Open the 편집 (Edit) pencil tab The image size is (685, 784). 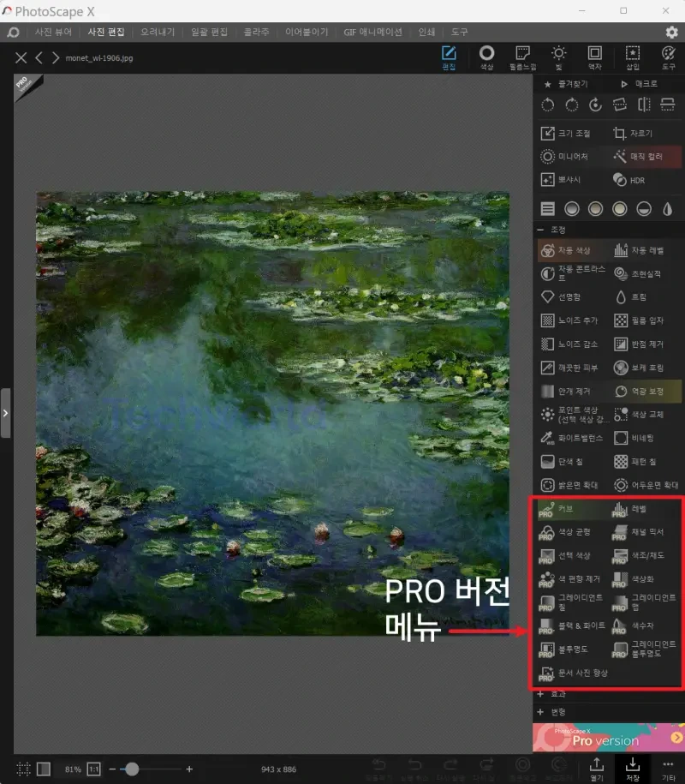[449, 57]
